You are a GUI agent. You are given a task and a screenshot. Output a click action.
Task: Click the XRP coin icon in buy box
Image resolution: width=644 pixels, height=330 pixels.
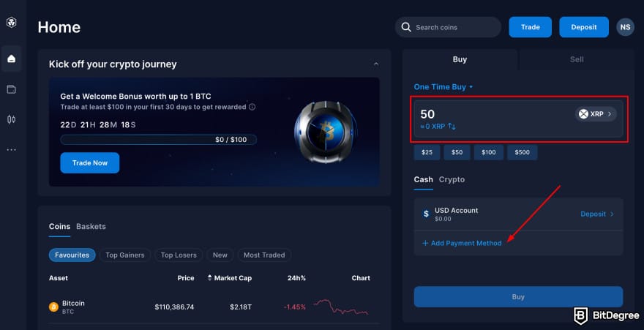click(x=583, y=113)
